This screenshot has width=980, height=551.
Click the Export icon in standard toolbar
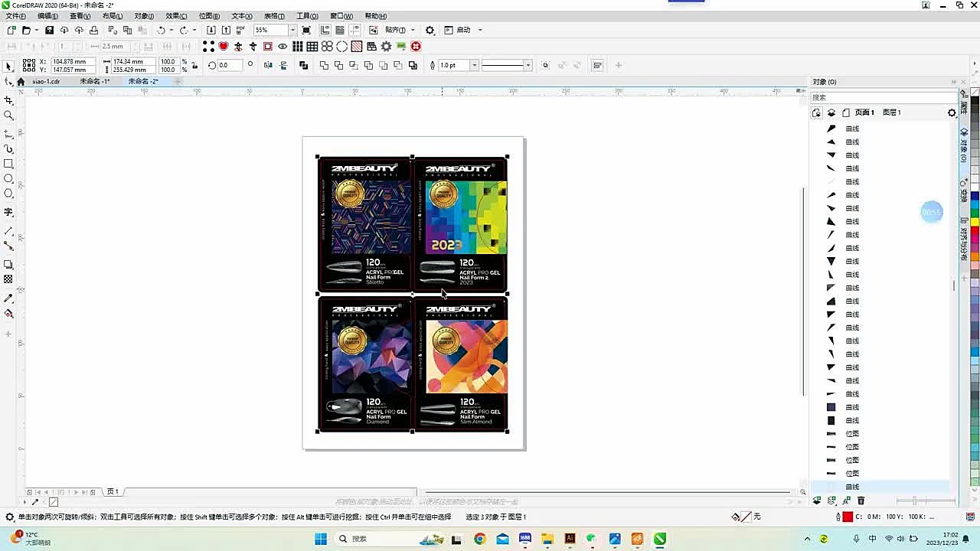[226, 30]
